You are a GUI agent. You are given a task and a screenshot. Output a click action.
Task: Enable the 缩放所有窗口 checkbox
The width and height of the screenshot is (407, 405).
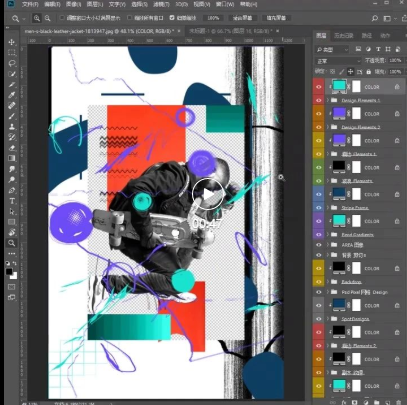click(x=130, y=18)
